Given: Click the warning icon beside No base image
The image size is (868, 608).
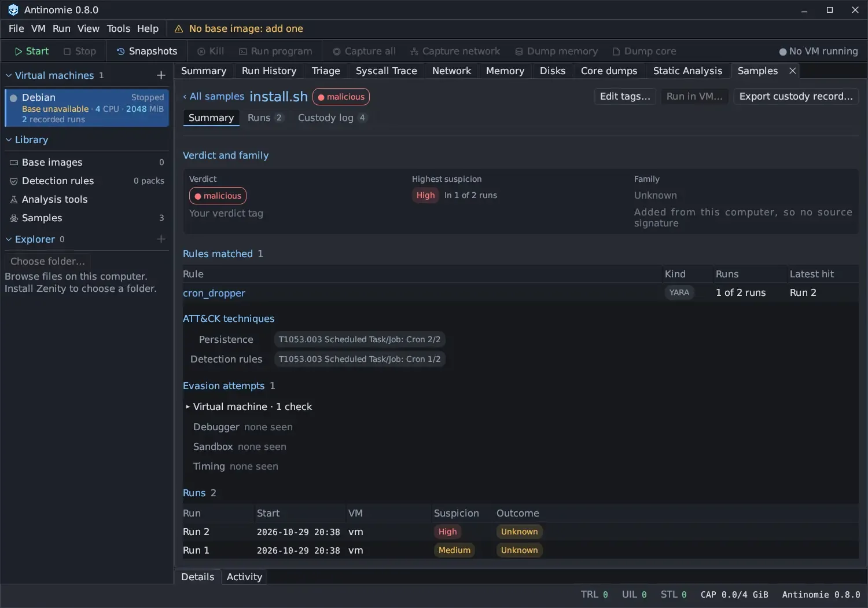Looking at the screenshot, I should point(179,29).
